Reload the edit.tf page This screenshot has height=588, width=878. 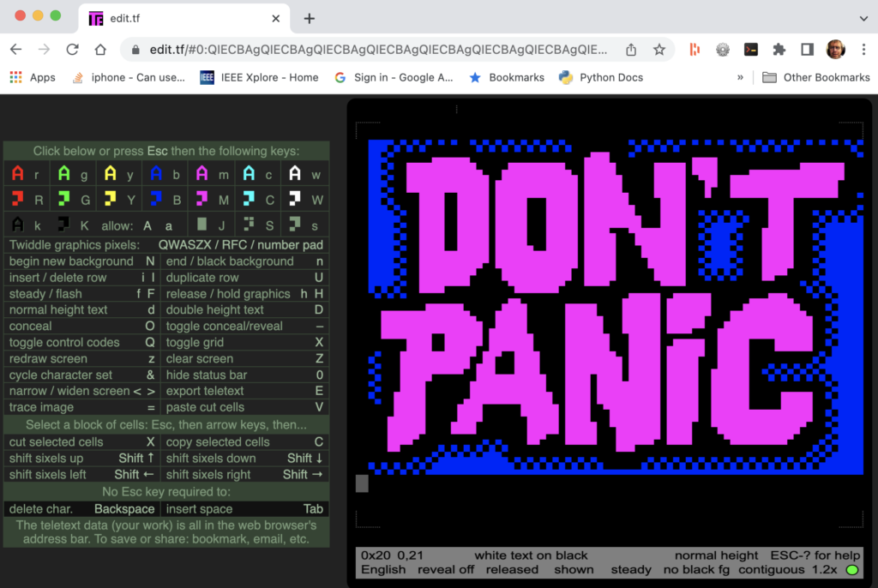tap(72, 50)
